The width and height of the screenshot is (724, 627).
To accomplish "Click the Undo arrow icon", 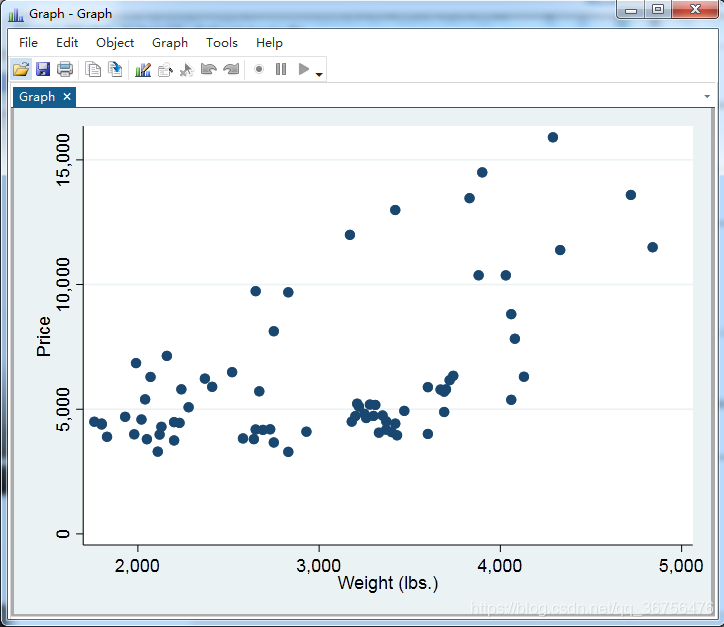I will tap(209, 69).
